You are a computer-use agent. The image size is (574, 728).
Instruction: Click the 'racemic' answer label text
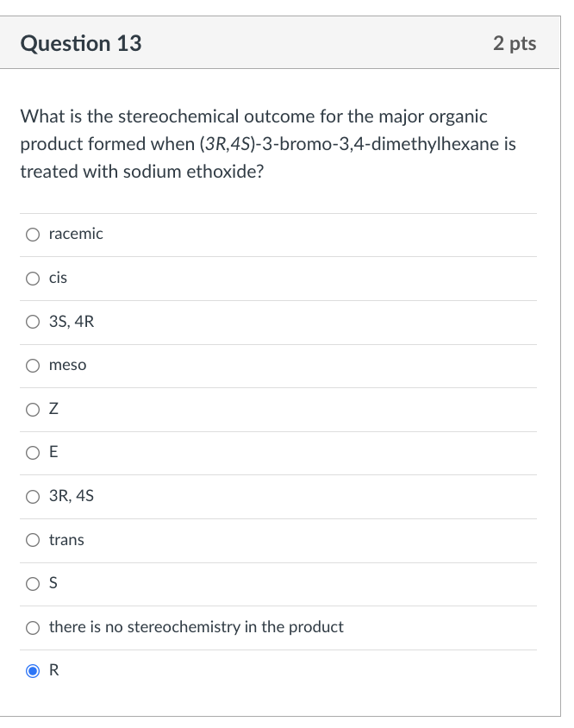tap(75, 234)
